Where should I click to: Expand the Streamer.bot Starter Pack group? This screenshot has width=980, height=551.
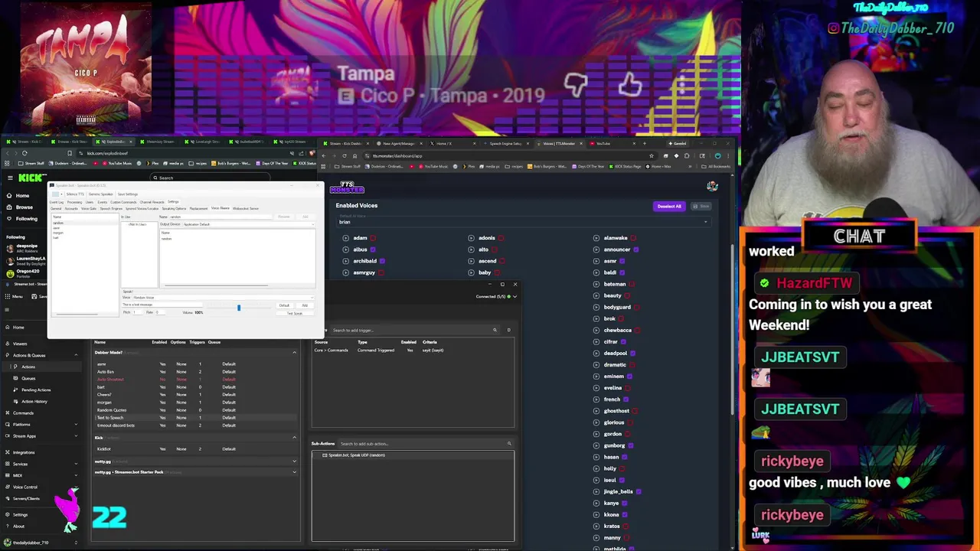(x=294, y=472)
